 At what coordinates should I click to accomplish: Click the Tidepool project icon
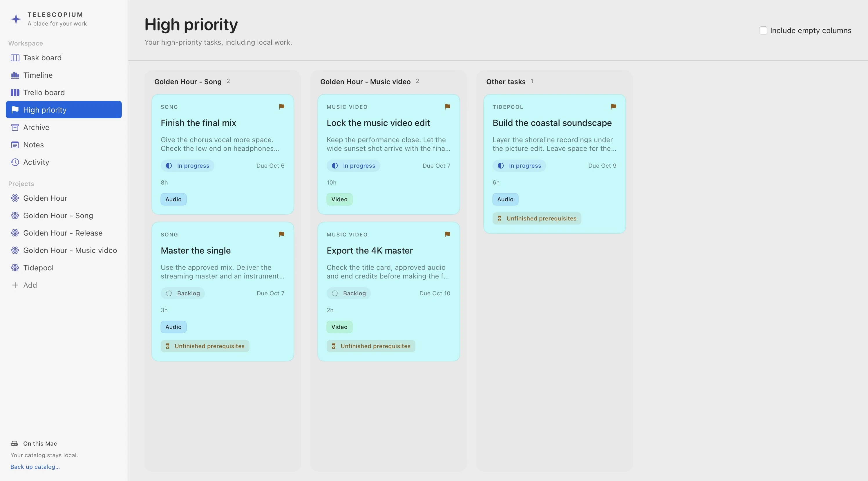pyautogui.click(x=15, y=268)
